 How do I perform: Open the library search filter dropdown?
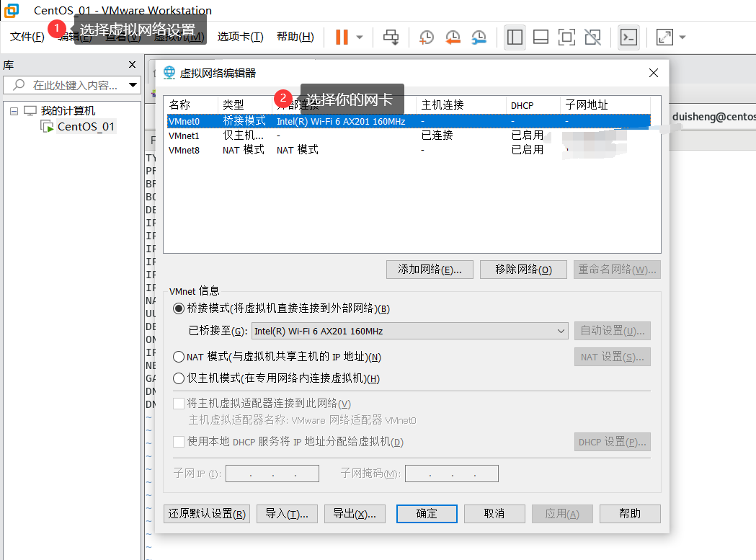133,85
